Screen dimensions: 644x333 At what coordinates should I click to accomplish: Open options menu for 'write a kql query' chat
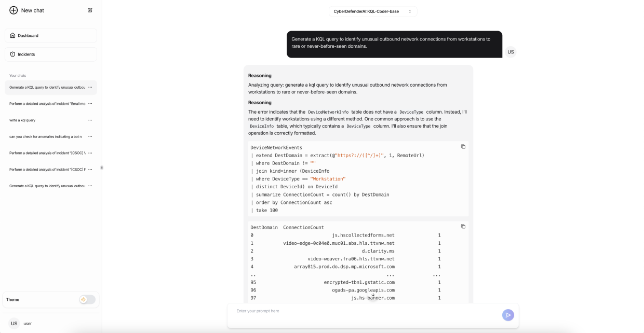point(90,120)
